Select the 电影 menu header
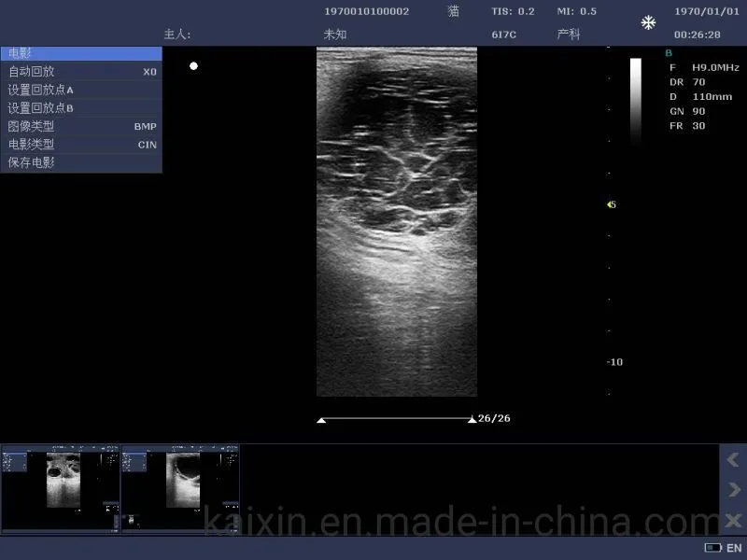This screenshot has height=560, width=747. 80,53
